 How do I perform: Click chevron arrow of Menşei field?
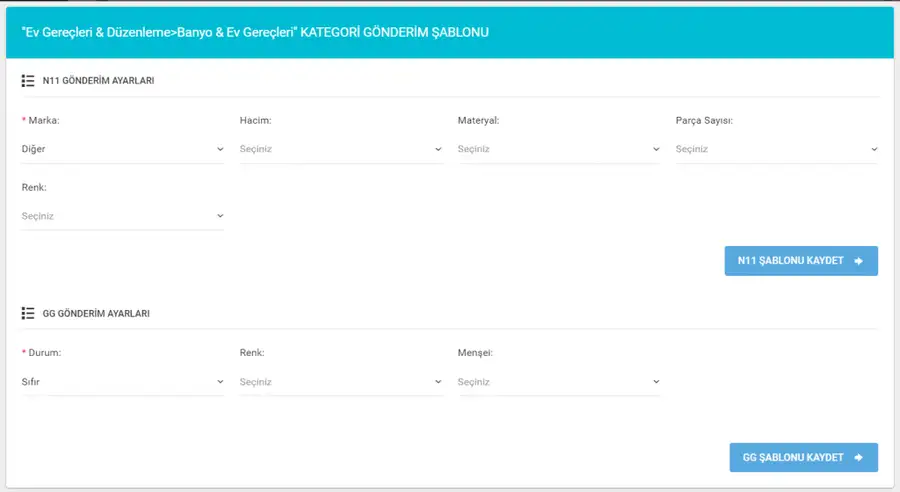point(656,382)
